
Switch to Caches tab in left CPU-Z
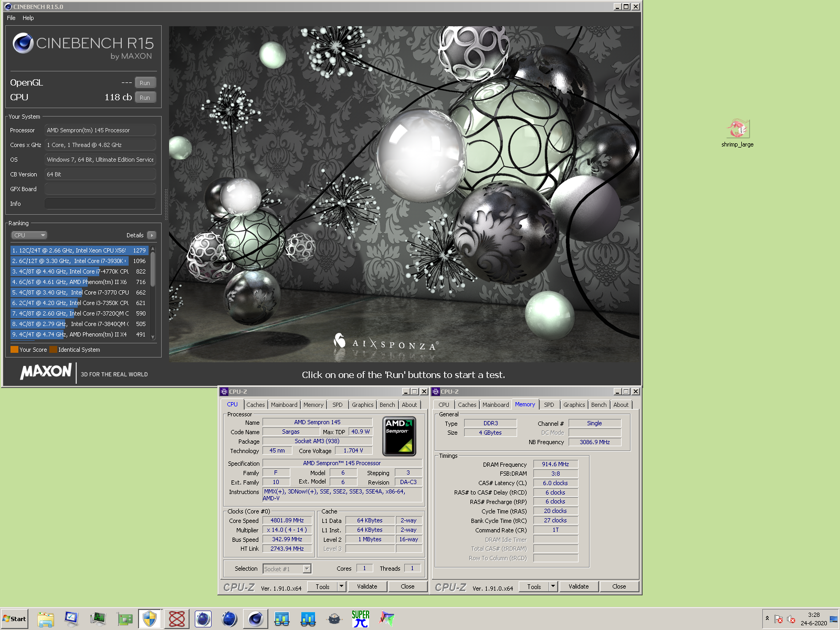pos(256,405)
